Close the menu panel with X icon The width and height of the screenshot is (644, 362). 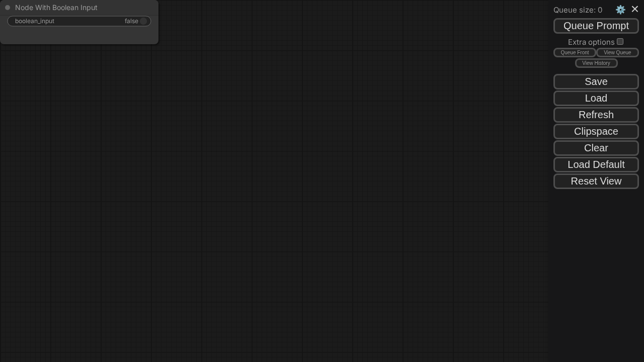(x=635, y=9)
